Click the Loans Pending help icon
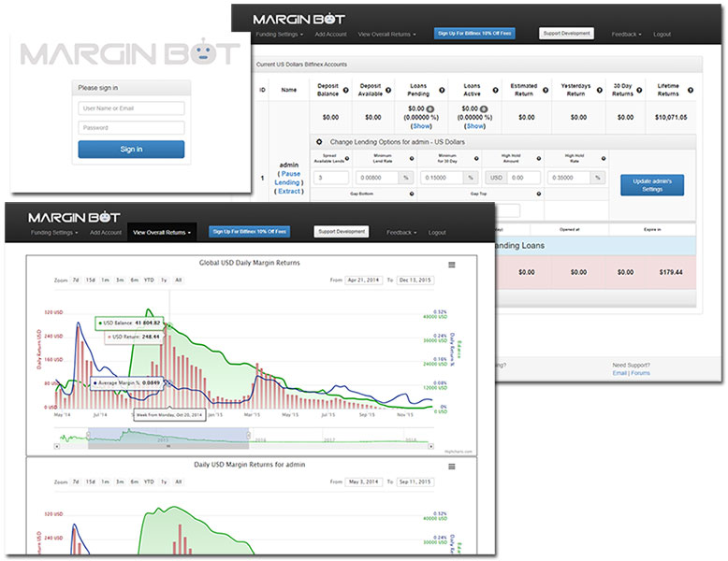This screenshot has height=561, width=728. [x=442, y=90]
